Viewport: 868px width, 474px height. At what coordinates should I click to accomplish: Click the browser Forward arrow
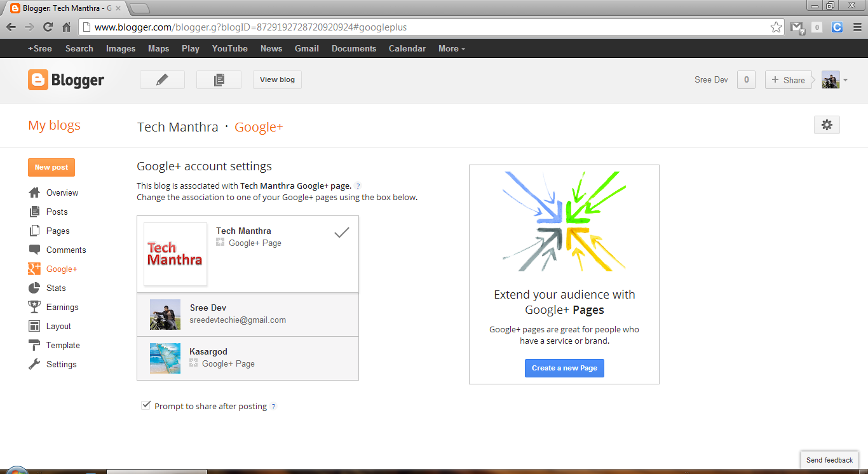[29, 27]
